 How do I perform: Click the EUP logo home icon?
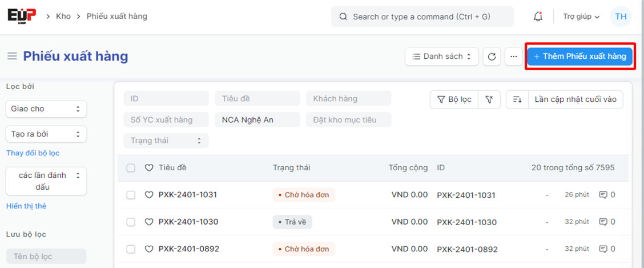click(x=22, y=16)
